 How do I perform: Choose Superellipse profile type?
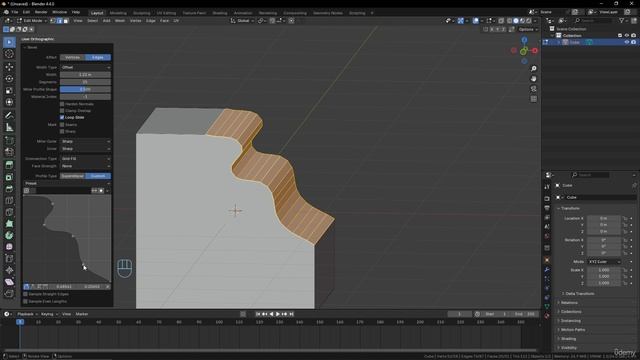click(73, 176)
